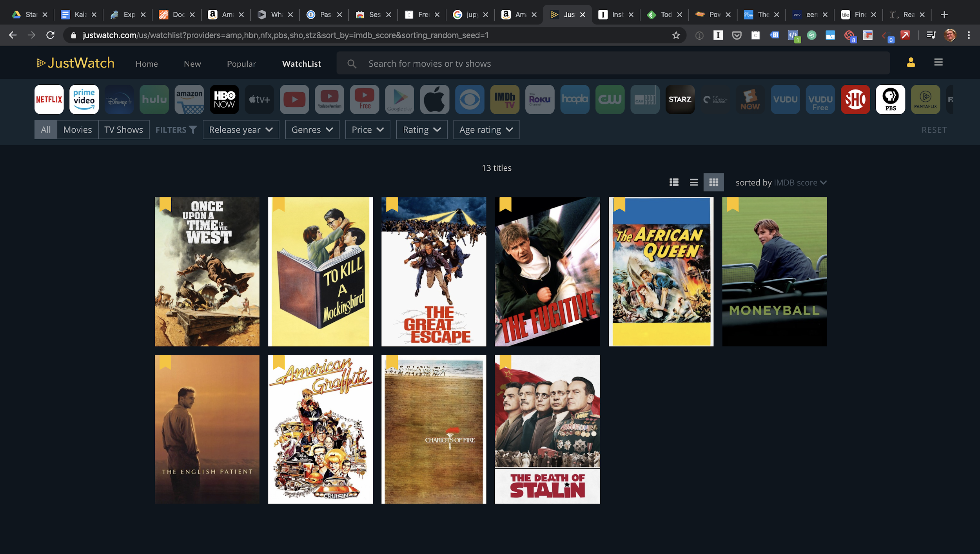Switch to compact list view
Viewport: 980px width, 554px height.
tap(694, 182)
